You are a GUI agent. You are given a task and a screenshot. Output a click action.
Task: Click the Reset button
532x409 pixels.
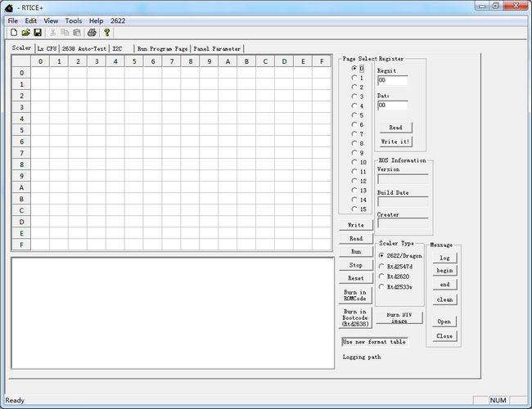(355, 278)
